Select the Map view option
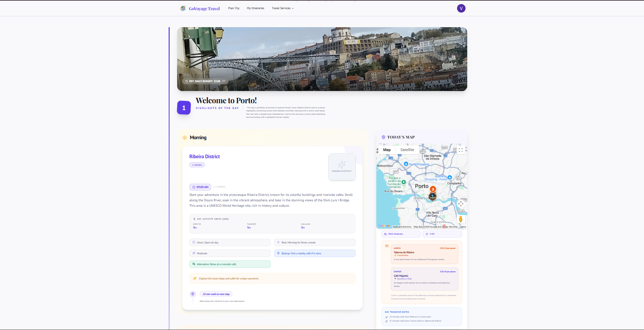Screen dimensions: 644x330 pos(386,150)
